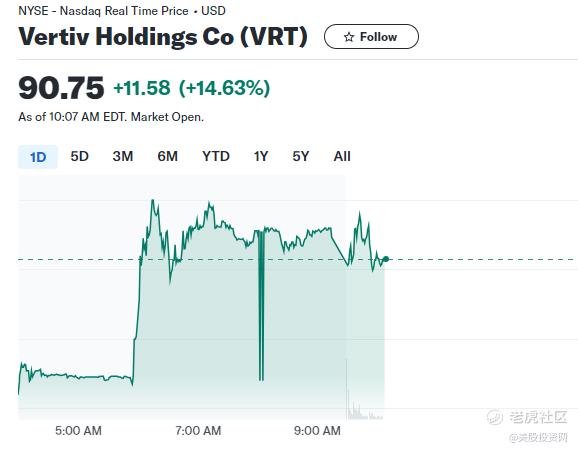Click the +11.58 price change value

pos(142,88)
